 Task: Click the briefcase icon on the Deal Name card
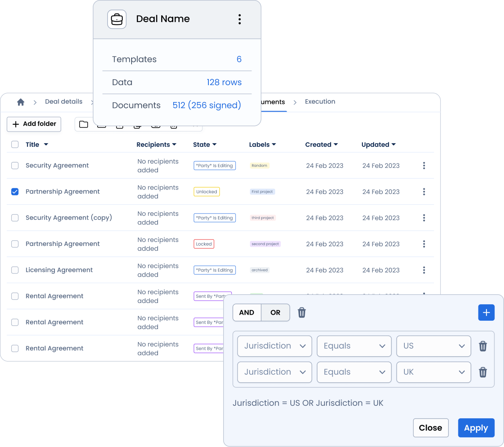point(117,19)
